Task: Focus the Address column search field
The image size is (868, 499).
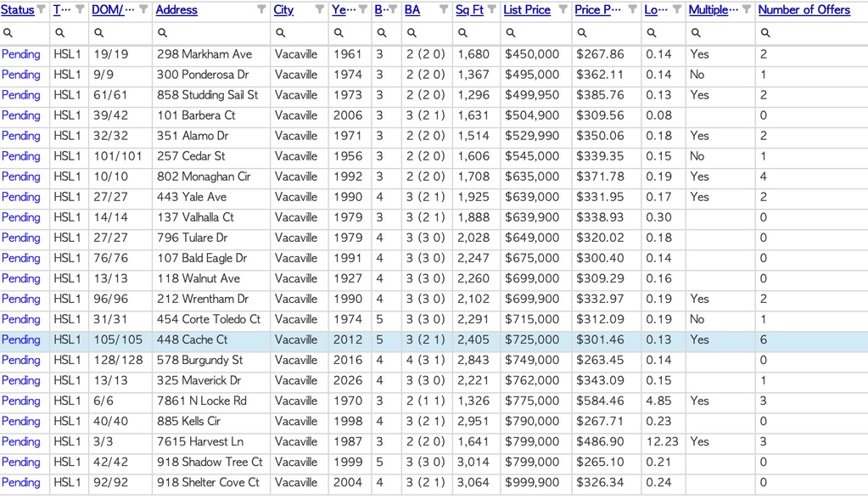Action: (211, 33)
